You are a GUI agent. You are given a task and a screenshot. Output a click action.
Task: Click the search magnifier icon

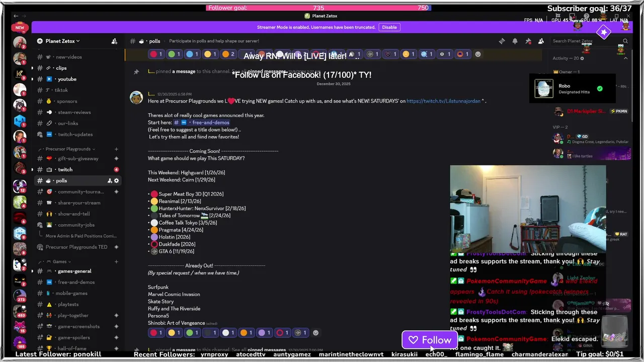tap(625, 41)
